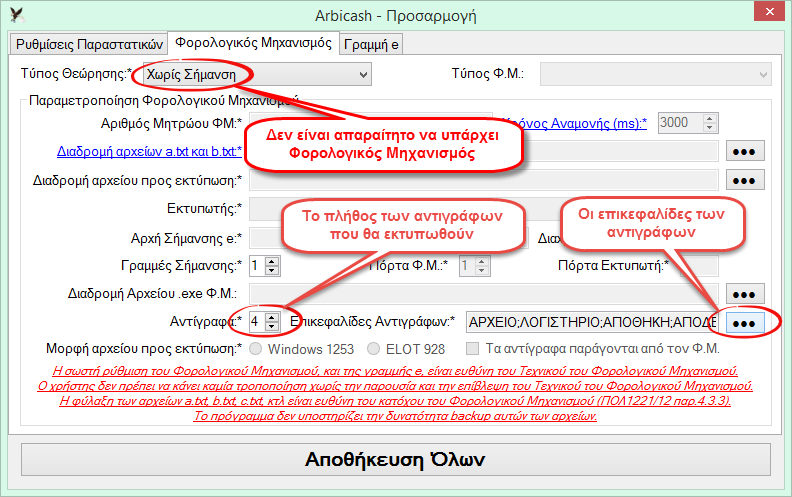This screenshot has width=792, height=497.
Task: Browse for Διαδρομή αρχείου προς εκτύπωση
Action: pos(745,180)
